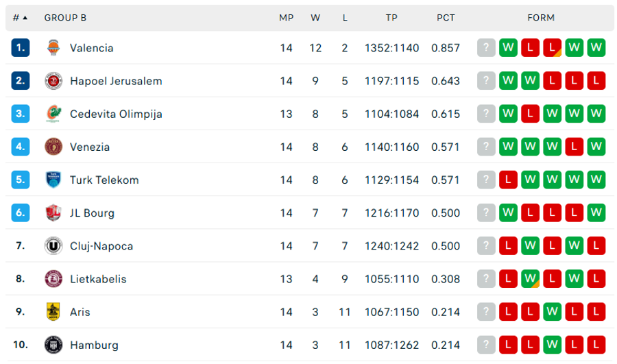Click the Cluj-Napoca U logo
Screen dimensions: 617x364
pyautogui.click(x=53, y=246)
